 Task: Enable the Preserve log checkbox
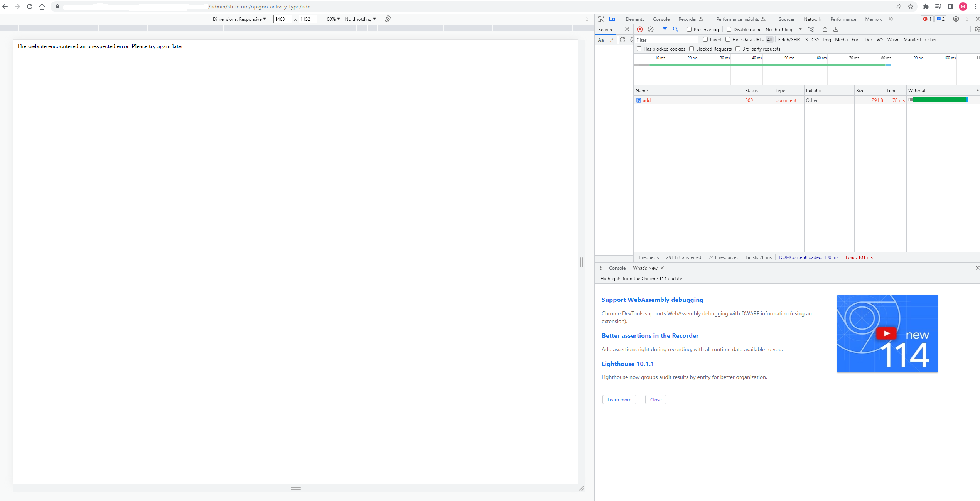pos(689,29)
